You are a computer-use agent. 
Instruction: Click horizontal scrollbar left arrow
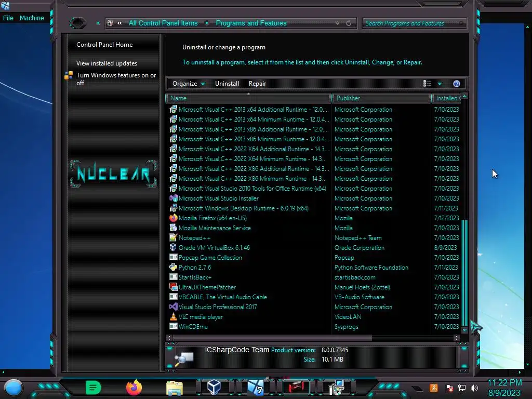pos(169,338)
